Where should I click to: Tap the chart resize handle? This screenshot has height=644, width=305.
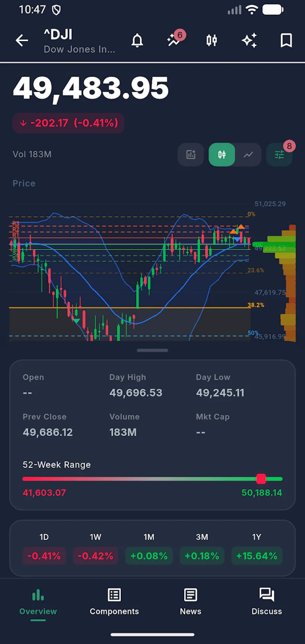click(152, 350)
